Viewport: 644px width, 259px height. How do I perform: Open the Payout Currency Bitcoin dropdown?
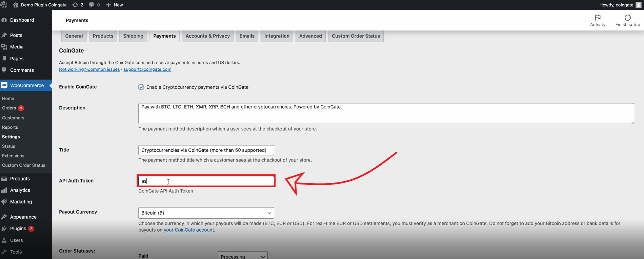(x=206, y=213)
